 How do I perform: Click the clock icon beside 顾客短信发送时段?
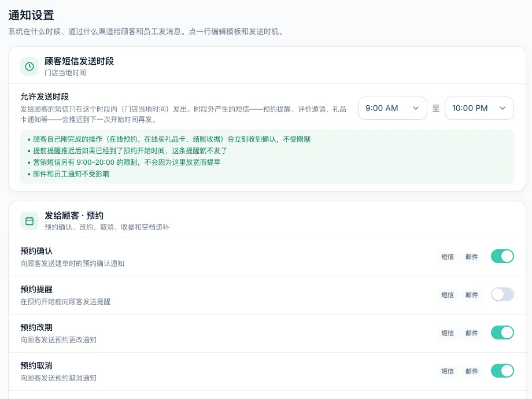tap(29, 66)
